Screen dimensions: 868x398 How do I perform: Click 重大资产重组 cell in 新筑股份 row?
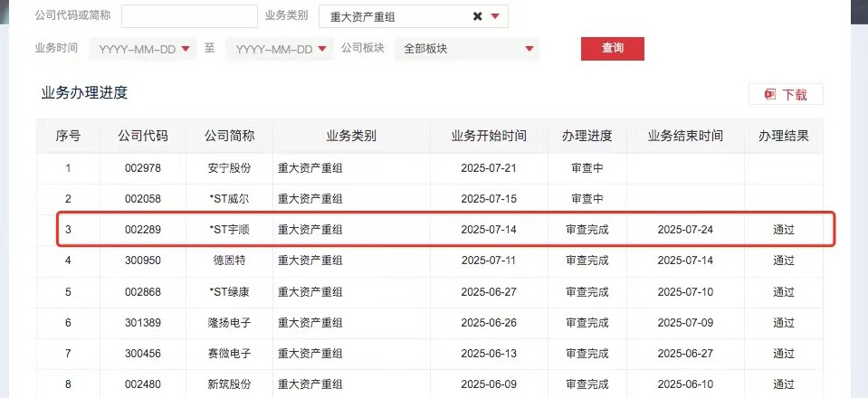[x=310, y=384]
